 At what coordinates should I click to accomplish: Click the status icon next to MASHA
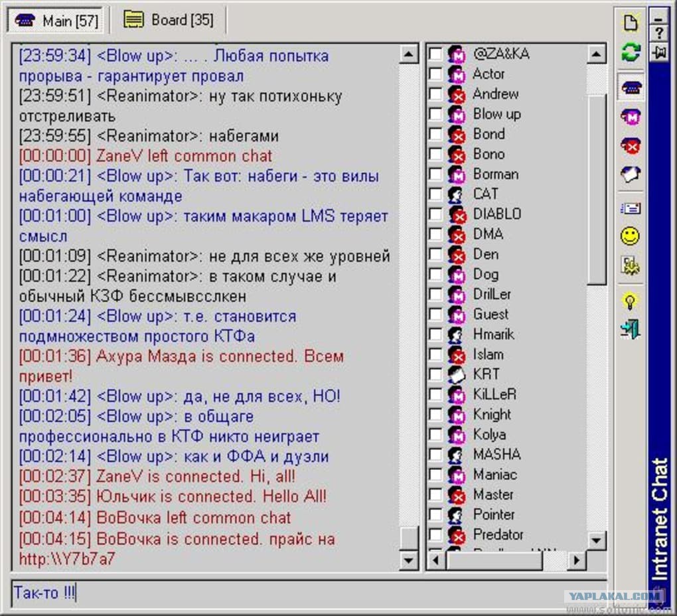coord(455,455)
